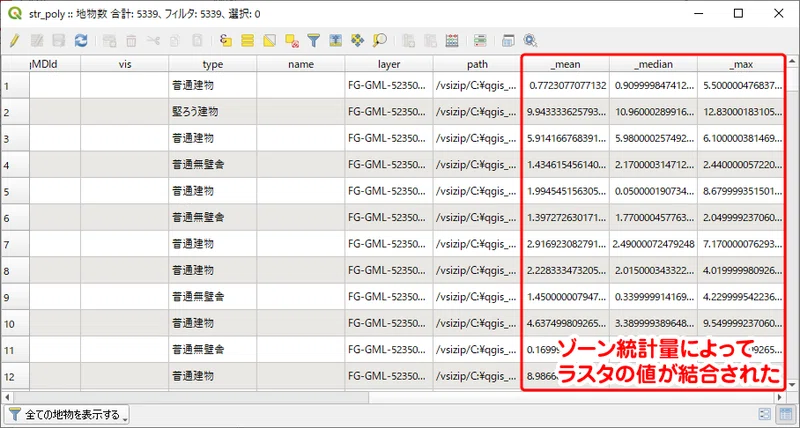The width and height of the screenshot is (800, 428).
Task: Click _mean value 4.637499809265...
Action: [567, 323]
